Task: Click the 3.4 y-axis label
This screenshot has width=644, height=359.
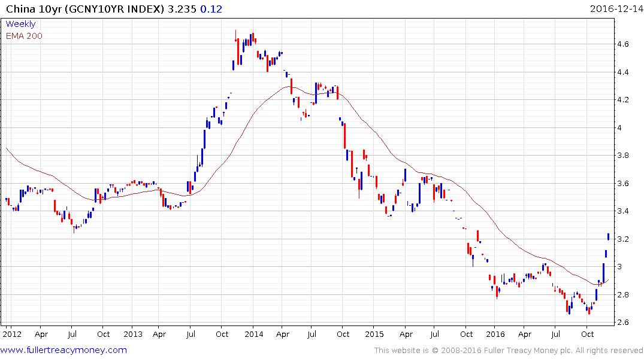Action: click(x=622, y=211)
